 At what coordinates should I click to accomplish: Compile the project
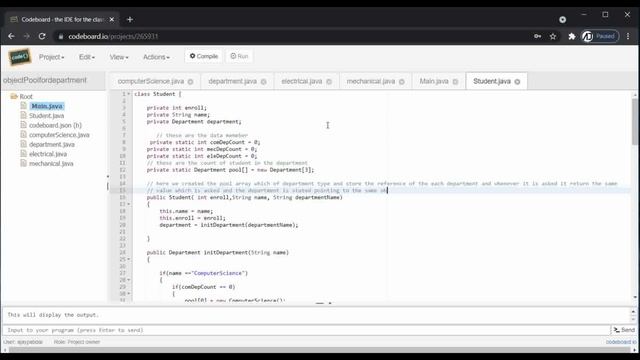204,56
